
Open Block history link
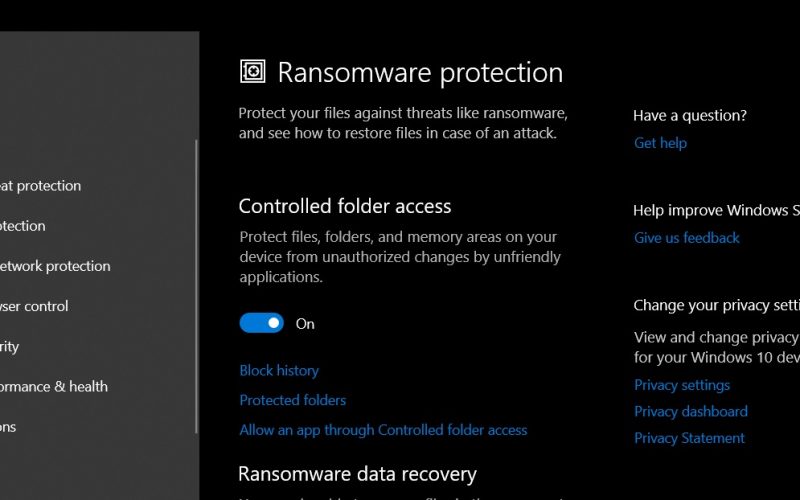[279, 370]
